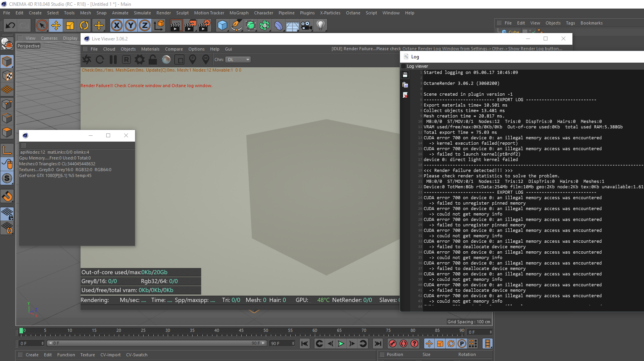Viewport: 644px width, 361px height.
Task: Copy log icon in Log viewer
Action: pos(405,85)
